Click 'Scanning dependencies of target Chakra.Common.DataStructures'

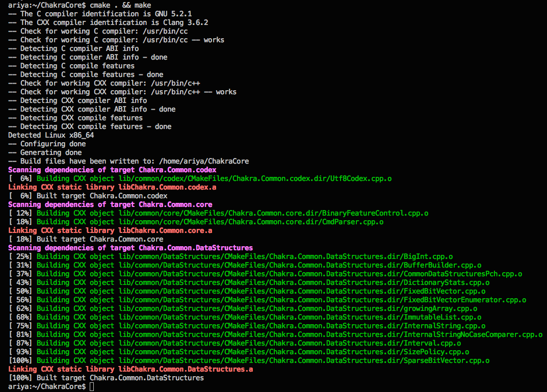click(x=131, y=248)
